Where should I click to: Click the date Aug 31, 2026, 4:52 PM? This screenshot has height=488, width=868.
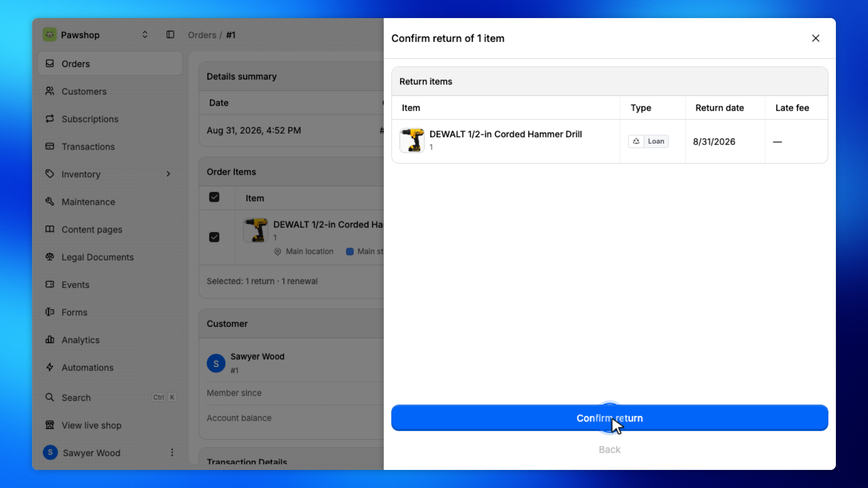pyautogui.click(x=254, y=131)
